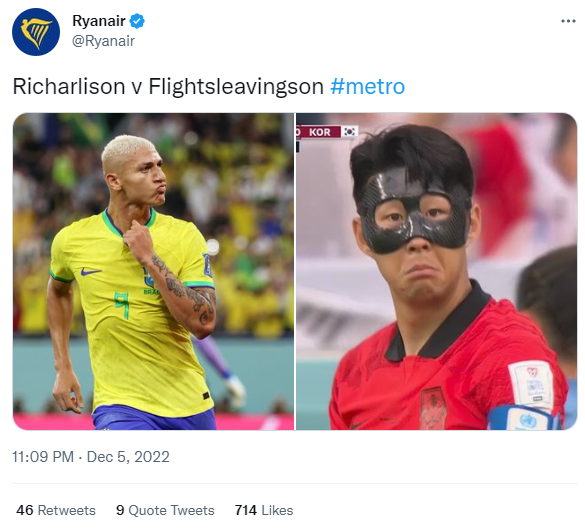Select the Richarlison v Flightsleavingson tweet text
Image resolution: width=585 pixels, height=530 pixels.
(168, 87)
